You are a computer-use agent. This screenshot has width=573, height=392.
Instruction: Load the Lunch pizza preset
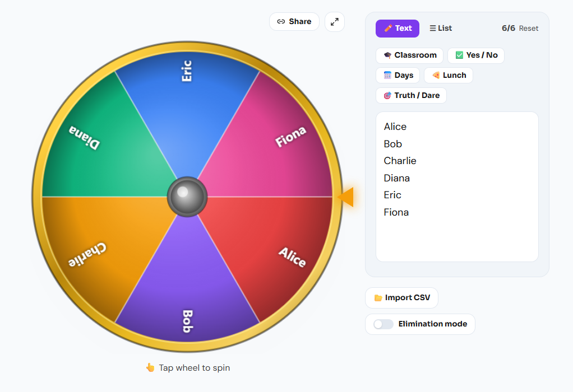click(x=449, y=76)
